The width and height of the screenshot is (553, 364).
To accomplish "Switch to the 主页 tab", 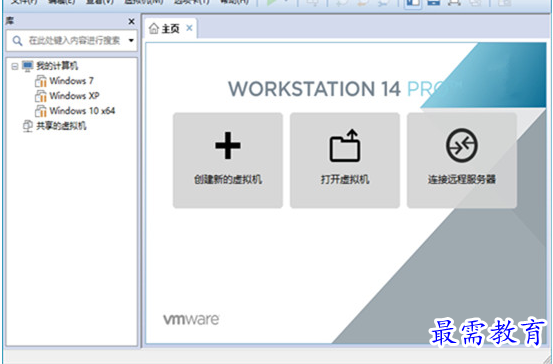I will 171,29.
